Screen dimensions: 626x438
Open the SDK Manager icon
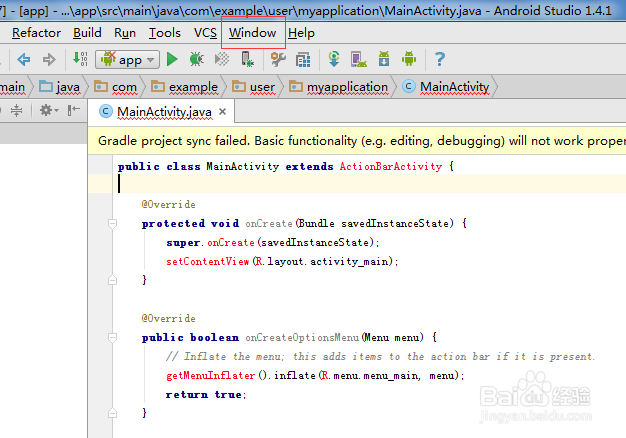point(384,59)
